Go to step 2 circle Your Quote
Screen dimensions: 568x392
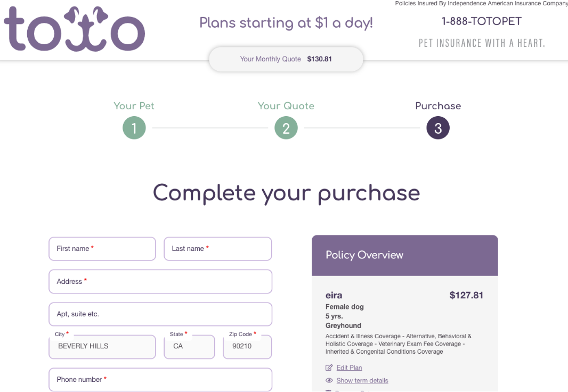[x=286, y=128]
